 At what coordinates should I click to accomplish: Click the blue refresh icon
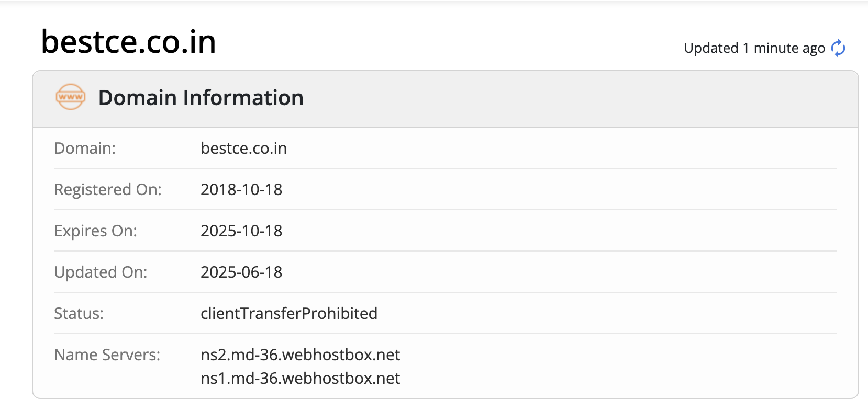(x=838, y=48)
